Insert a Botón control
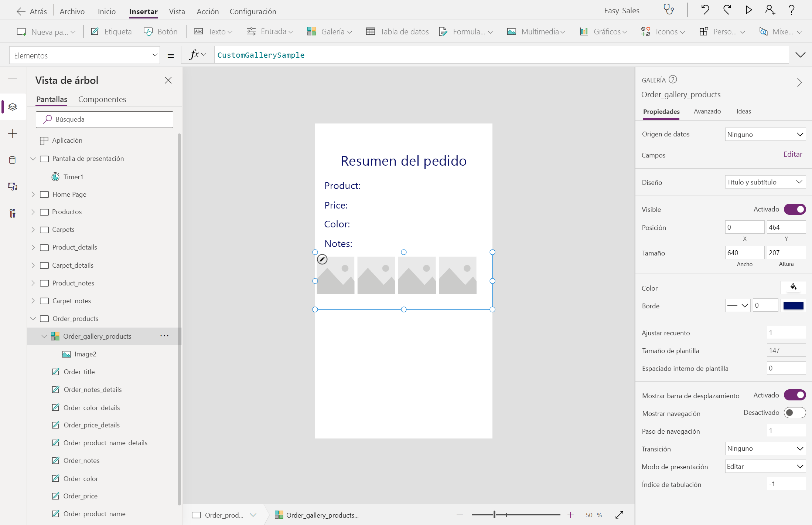This screenshot has height=525, width=812. point(161,31)
